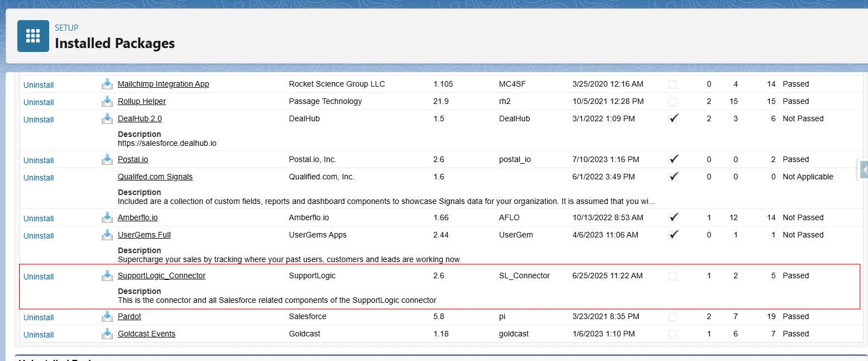Click download icon beside Mailchimp Integration App
The width and height of the screenshot is (868, 361).
107,84
